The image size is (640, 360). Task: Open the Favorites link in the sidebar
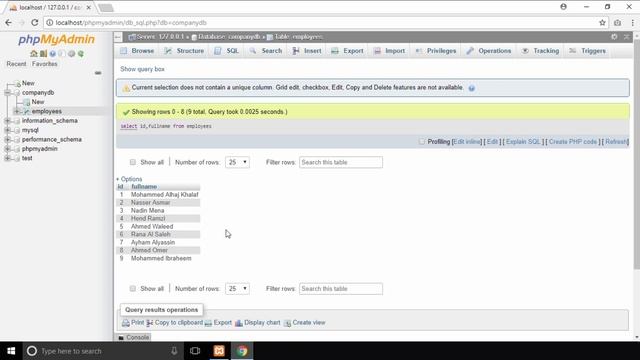click(44, 64)
